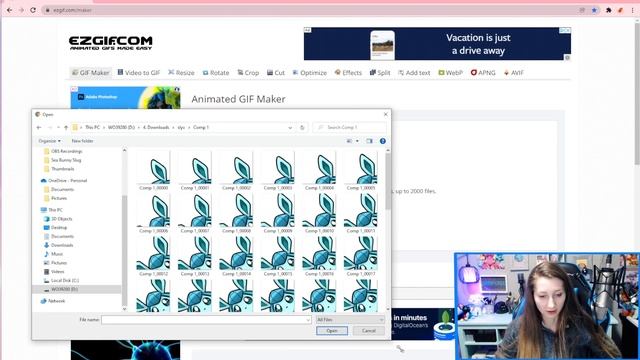Click the browser reload icon
This screenshot has width=640, height=360.
coord(33,10)
